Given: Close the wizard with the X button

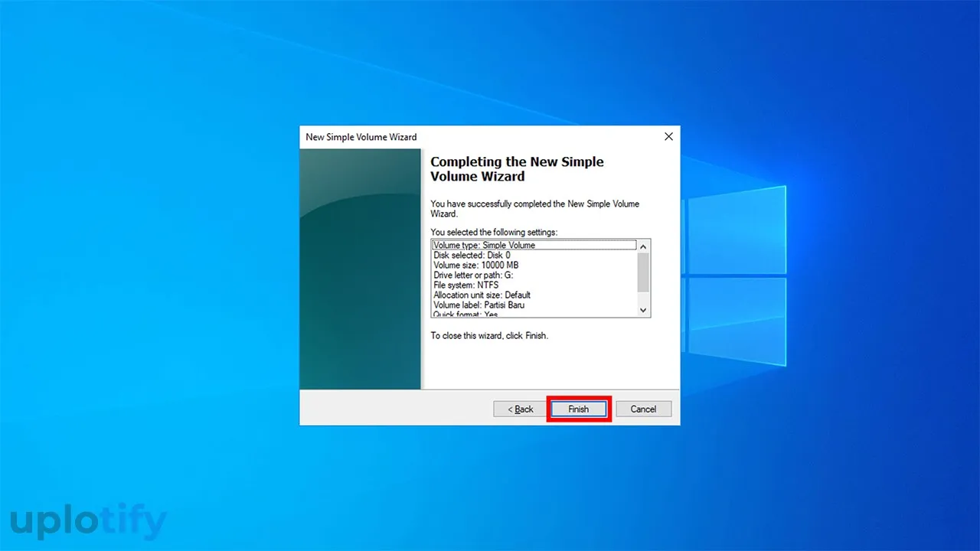Looking at the screenshot, I should tap(668, 136).
